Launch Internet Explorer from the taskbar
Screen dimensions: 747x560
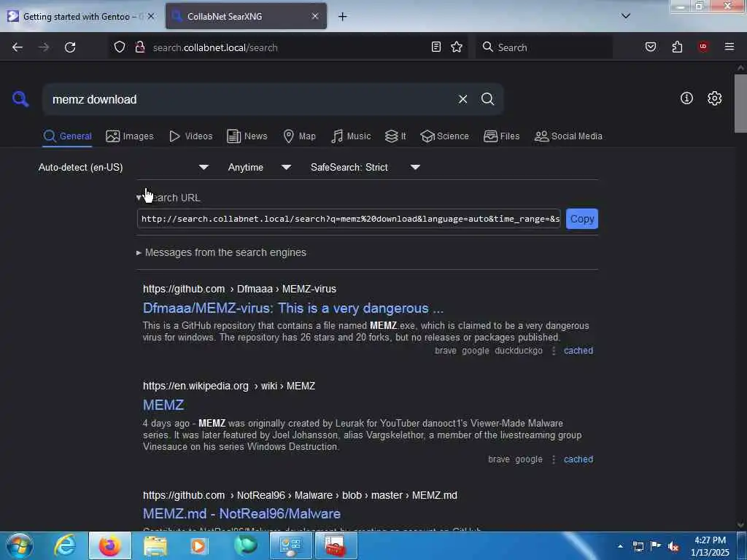[65, 545]
